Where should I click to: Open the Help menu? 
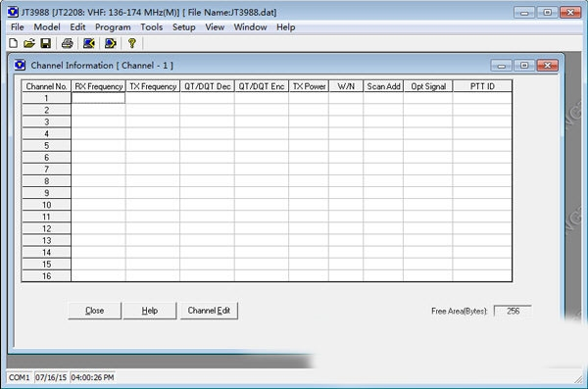[x=286, y=27]
